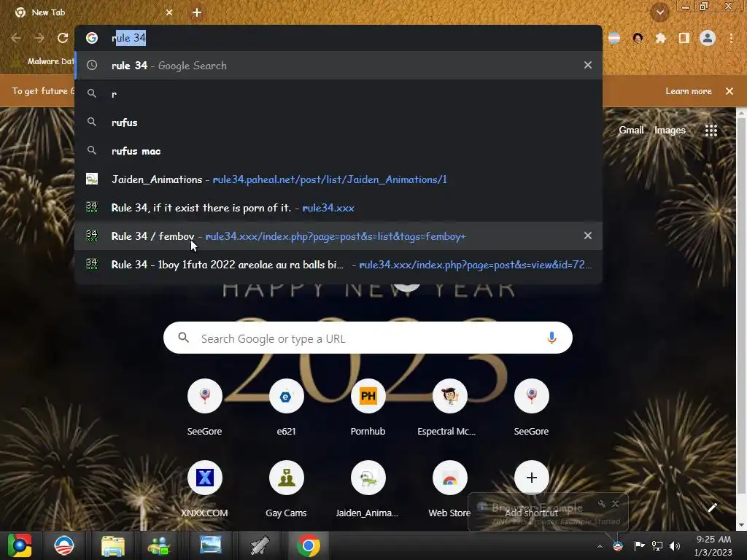
Task: Click the striped flag extension icon
Action: point(614,38)
